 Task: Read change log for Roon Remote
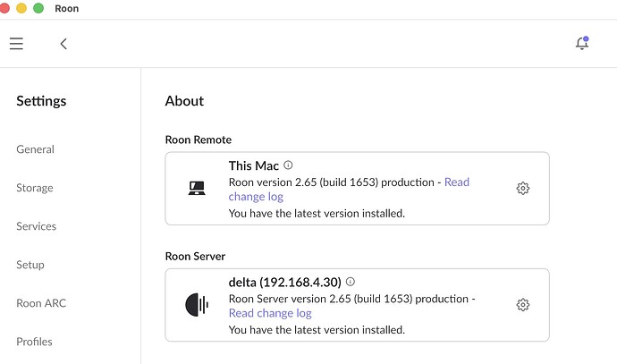(x=256, y=197)
